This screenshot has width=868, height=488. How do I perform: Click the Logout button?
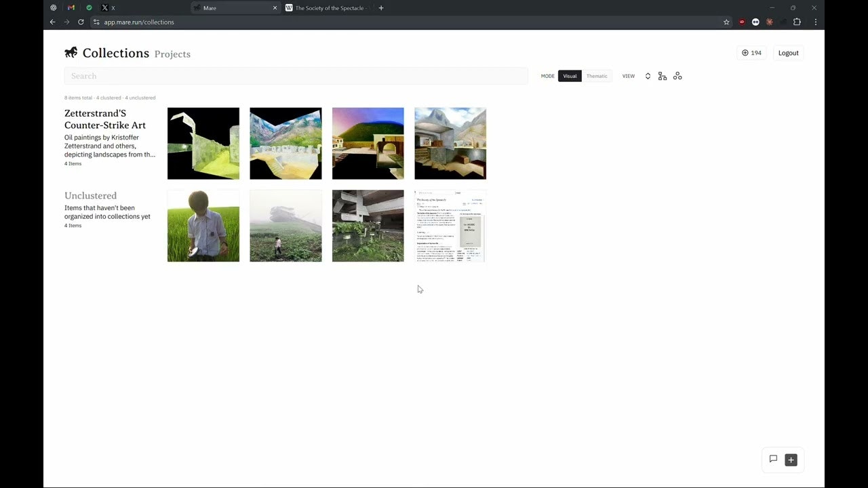point(788,52)
